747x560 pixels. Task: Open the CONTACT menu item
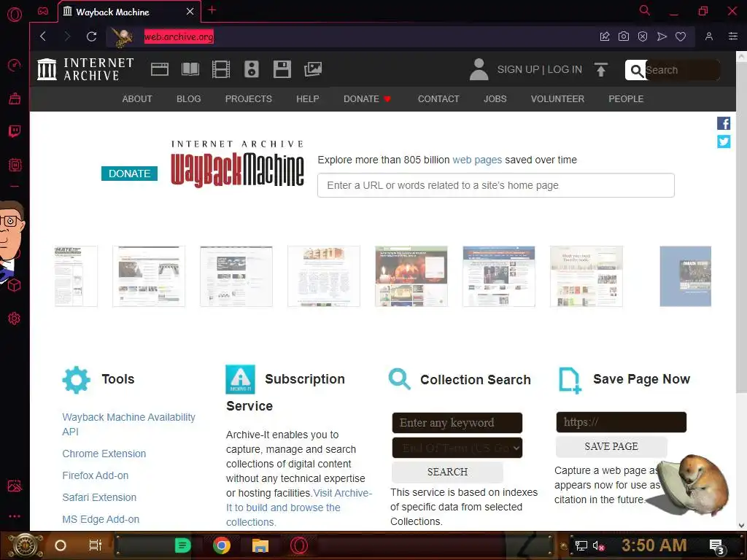pyautogui.click(x=438, y=99)
